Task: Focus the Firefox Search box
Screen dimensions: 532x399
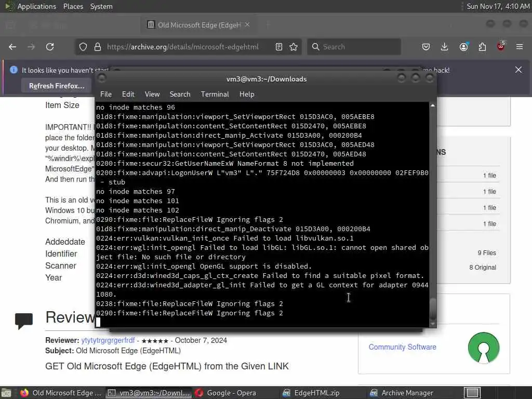Action: click(x=354, y=47)
